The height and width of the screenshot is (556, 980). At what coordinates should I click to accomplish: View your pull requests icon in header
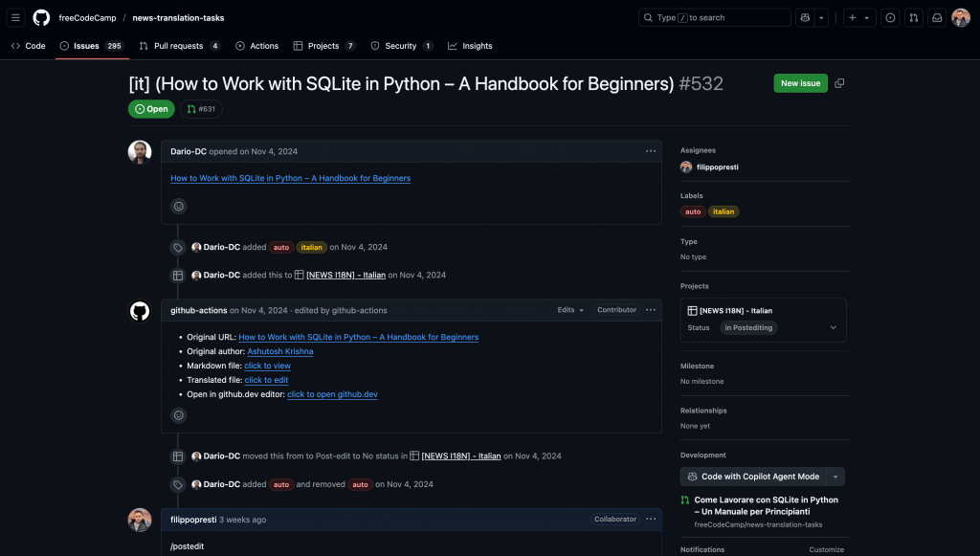[914, 17]
